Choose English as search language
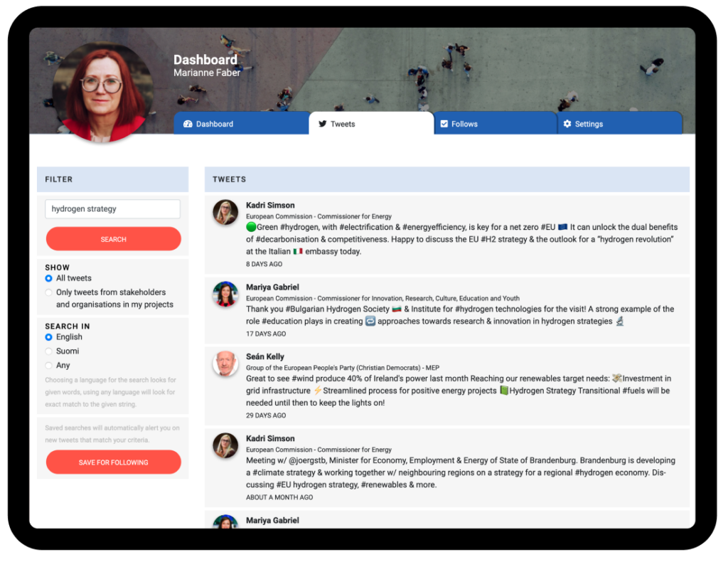The image size is (728, 562). point(48,337)
